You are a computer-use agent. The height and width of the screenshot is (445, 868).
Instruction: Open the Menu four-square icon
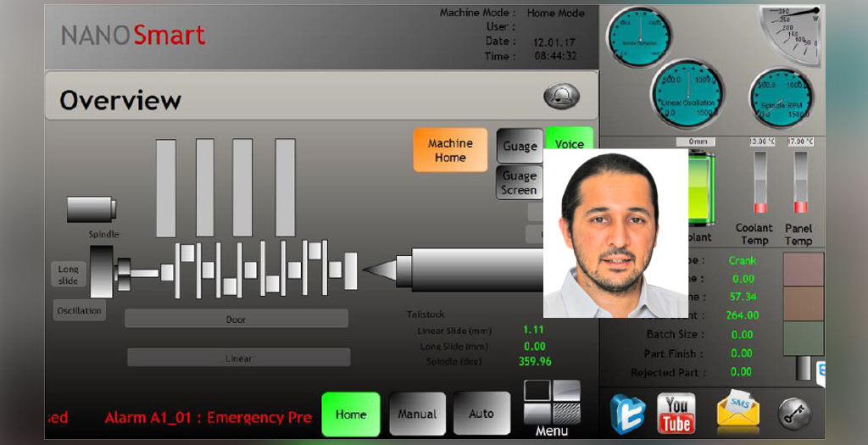click(552, 402)
